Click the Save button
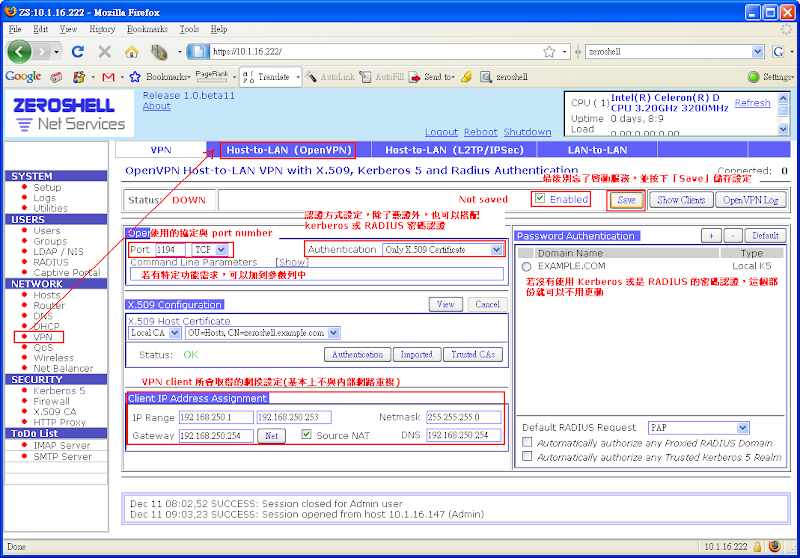 [626, 200]
